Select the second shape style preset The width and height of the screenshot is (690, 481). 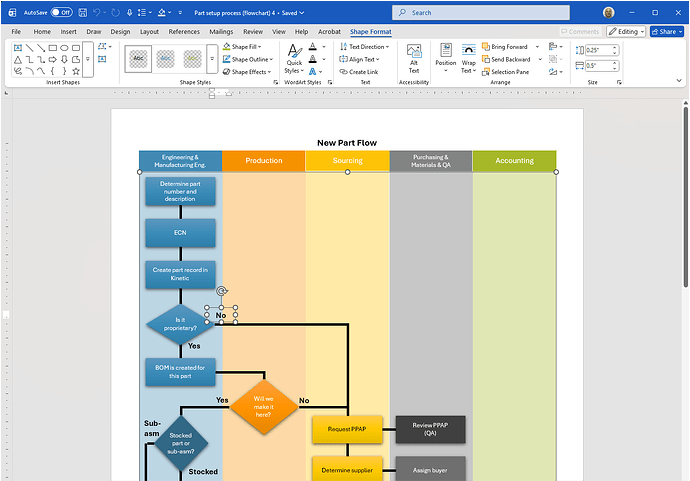[x=165, y=59]
